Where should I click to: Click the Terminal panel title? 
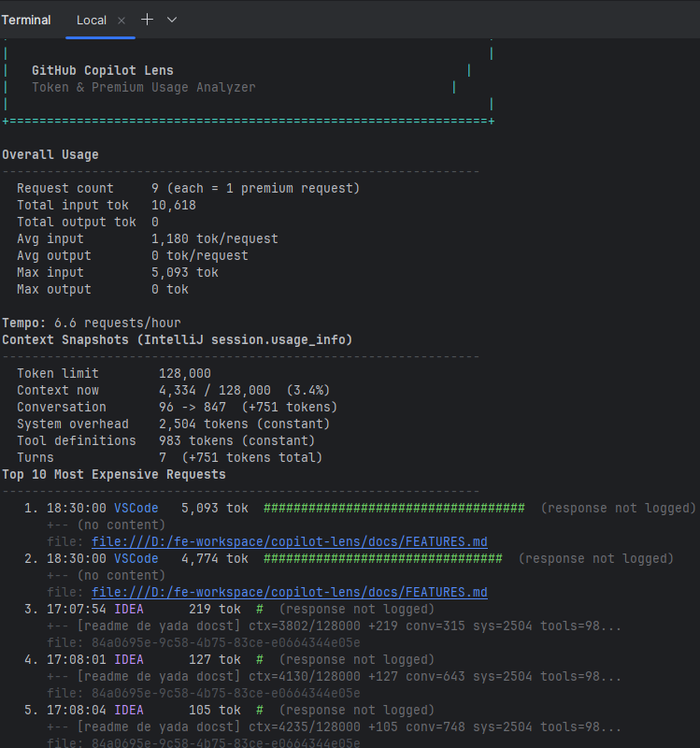26,20
